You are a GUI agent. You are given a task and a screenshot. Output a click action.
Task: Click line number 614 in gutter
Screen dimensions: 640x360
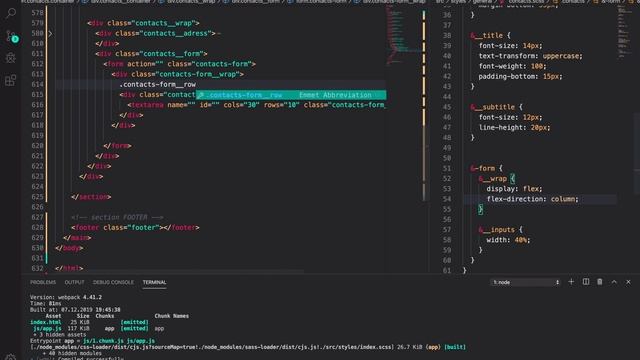(x=37, y=84)
